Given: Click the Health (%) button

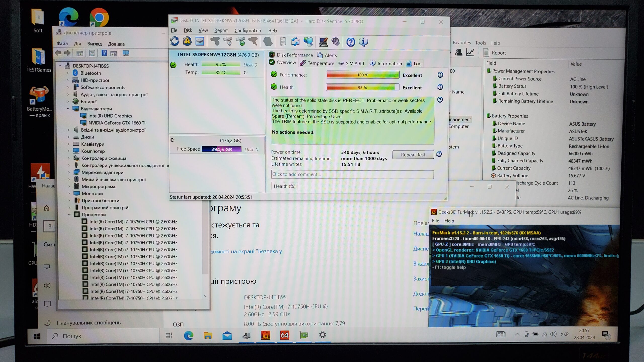Looking at the screenshot, I should (284, 186).
